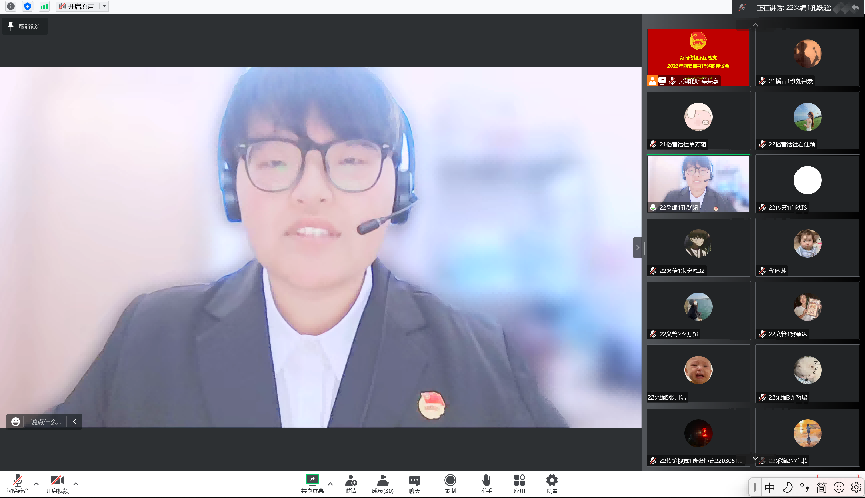Switch input language via the 中 indicator
The image size is (865, 498).
pyautogui.click(x=769, y=488)
